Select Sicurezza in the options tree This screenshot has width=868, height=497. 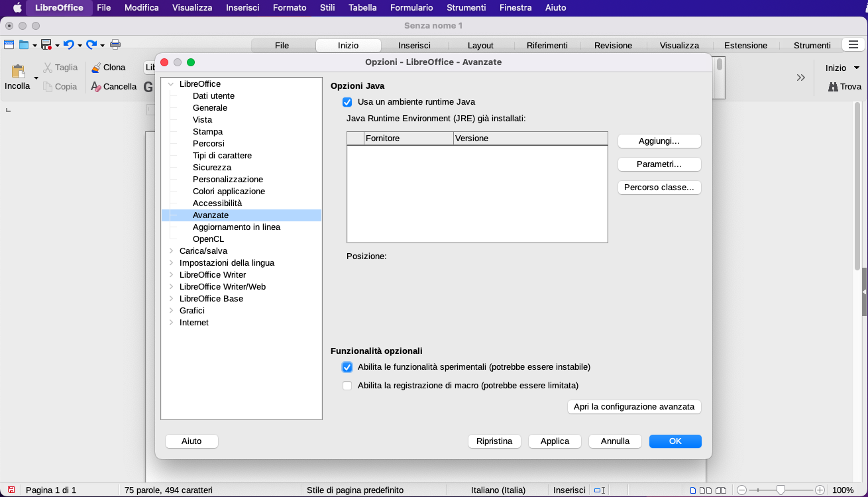tap(212, 168)
